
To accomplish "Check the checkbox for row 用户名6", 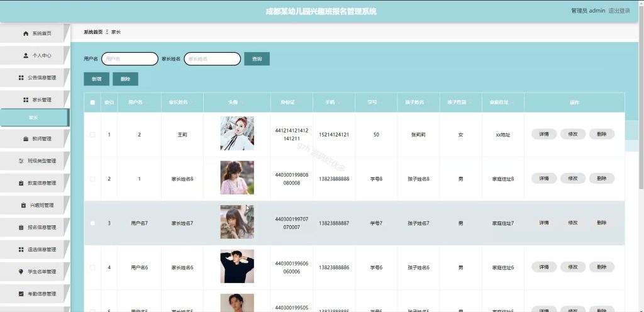I will (x=92, y=268).
